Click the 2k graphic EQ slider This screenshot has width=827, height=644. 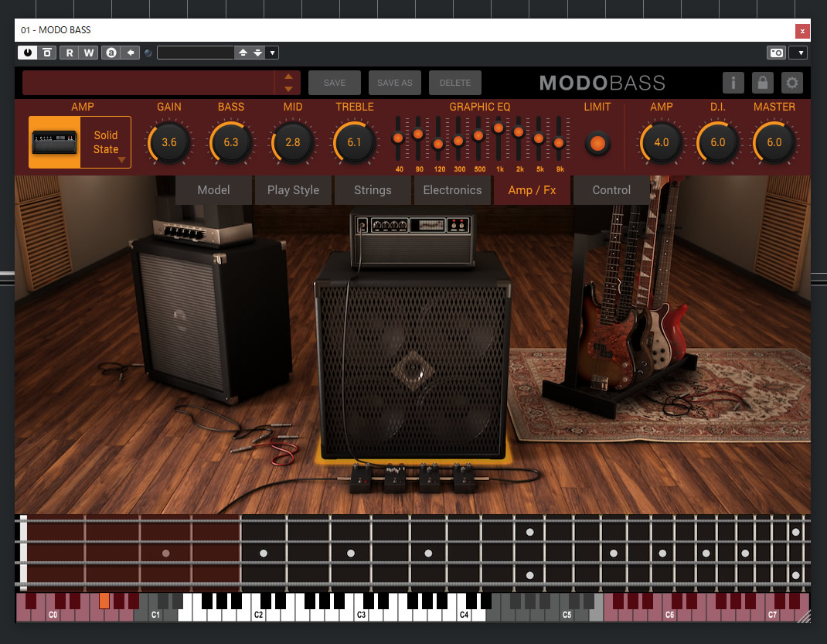point(519,132)
